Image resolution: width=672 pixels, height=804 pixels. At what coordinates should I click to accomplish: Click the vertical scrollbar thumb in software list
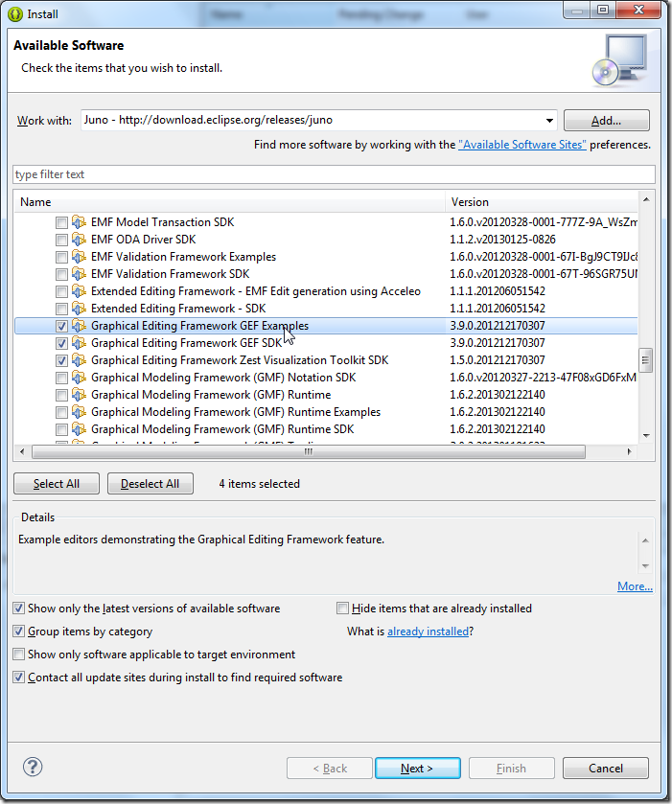(x=646, y=360)
